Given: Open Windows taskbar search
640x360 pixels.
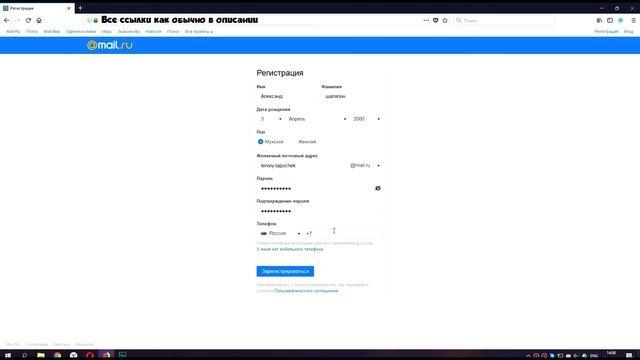Looking at the screenshot, I should tap(24, 355).
